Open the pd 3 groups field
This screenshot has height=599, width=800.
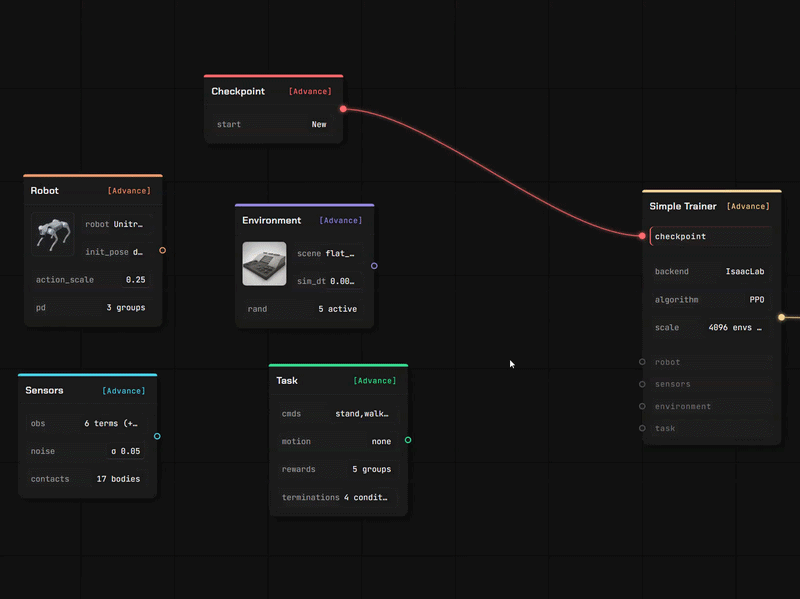(x=93, y=308)
